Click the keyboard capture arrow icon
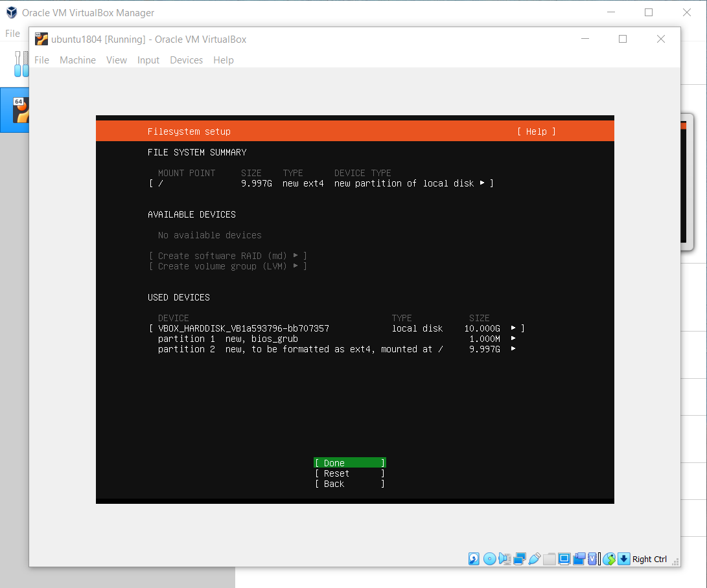The image size is (707, 588). [623, 559]
